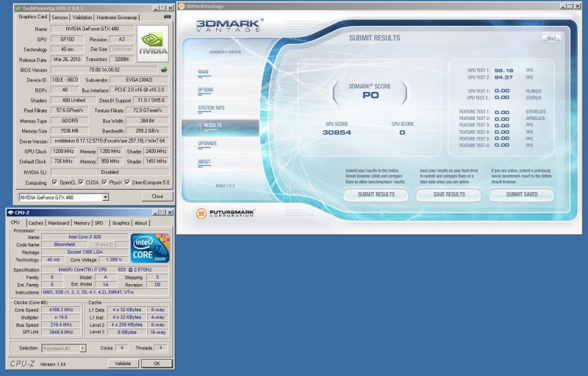Click the GPU name field NVIDIA GeForce GTX 480
This screenshot has width=588, height=376.
click(x=93, y=29)
